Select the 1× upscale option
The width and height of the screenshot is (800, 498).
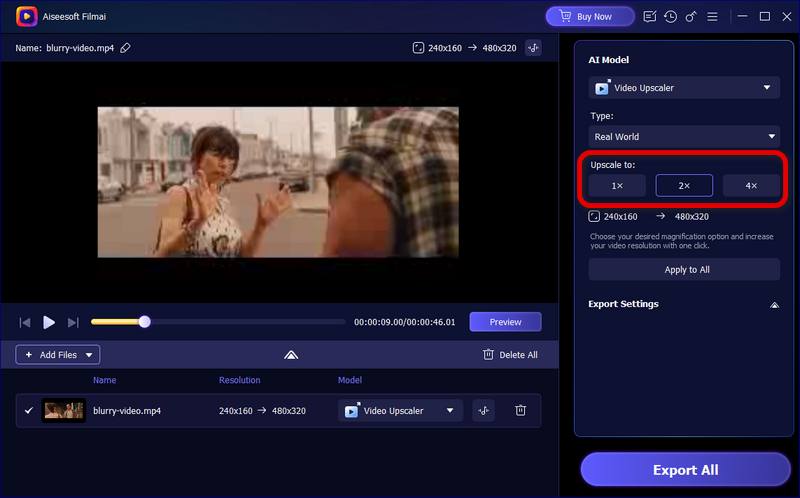point(617,186)
